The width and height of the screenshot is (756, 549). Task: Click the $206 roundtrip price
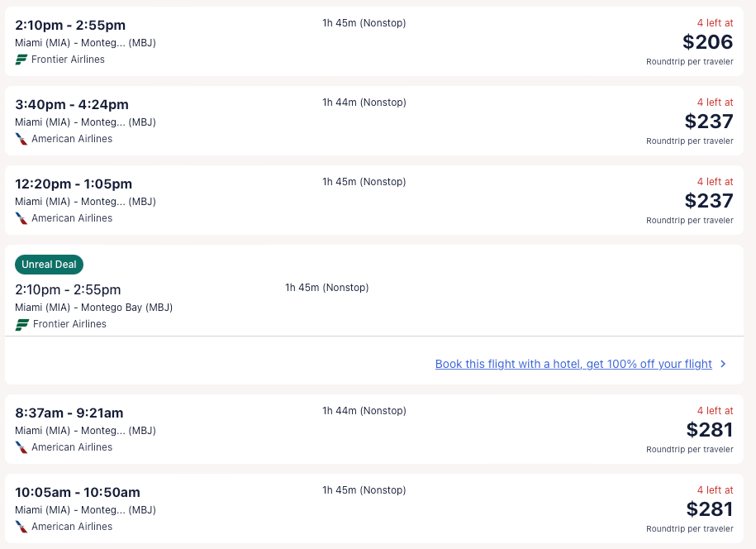tap(708, 42)
